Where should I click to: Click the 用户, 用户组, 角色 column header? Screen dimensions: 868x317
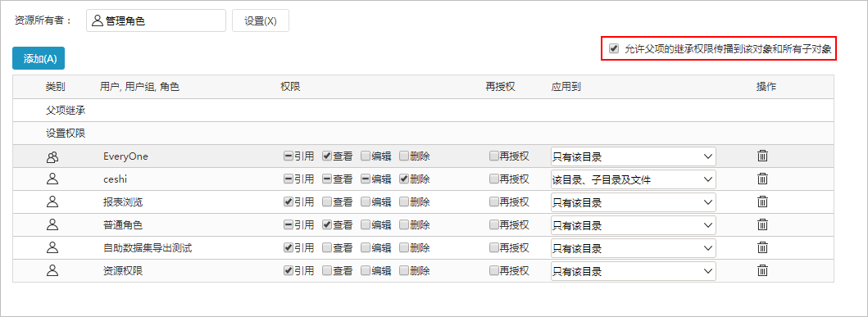coord(139,87)
